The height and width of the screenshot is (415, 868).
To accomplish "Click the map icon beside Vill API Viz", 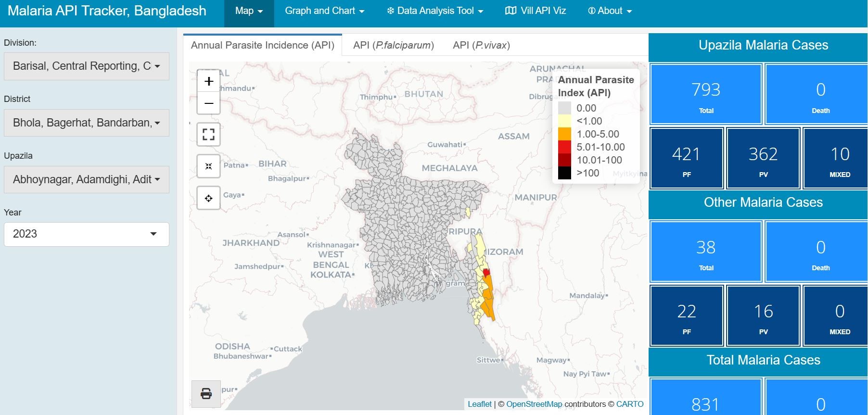I will pyautogui.click(x=511, y=11).
